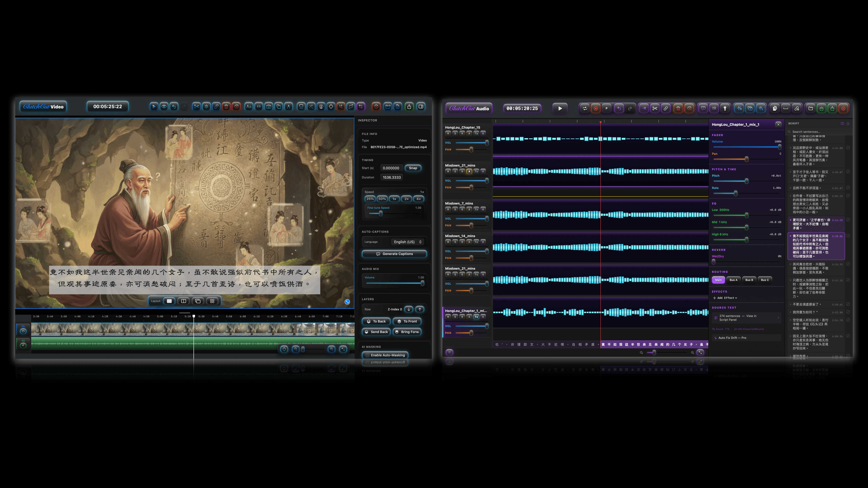Screen dimensions: 868x488
Task: Solo the HongLou_Chapter_15 track
Action: pyautogui.click(x=455, y=133)
